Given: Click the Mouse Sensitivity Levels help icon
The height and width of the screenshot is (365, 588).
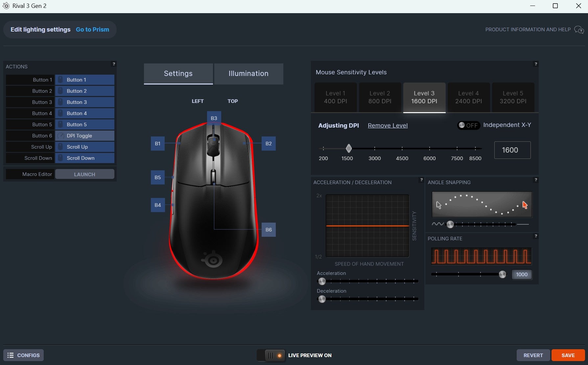Looking at the screenshot, I should tap(535, 64).
